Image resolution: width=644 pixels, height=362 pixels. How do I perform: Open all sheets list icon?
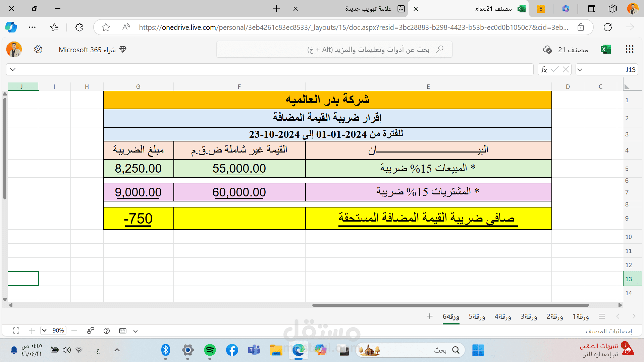602,316
